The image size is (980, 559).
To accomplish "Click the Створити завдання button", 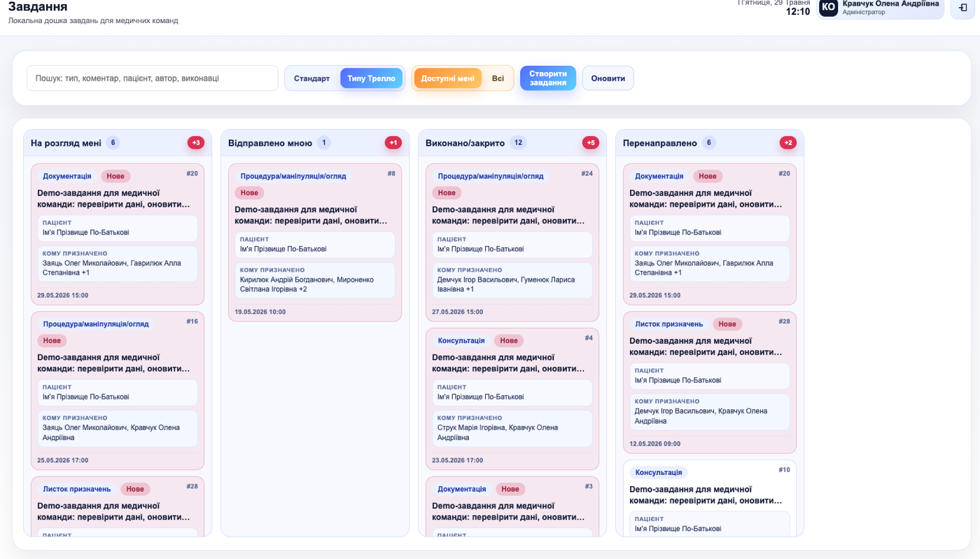I will (x=548, y=78).
